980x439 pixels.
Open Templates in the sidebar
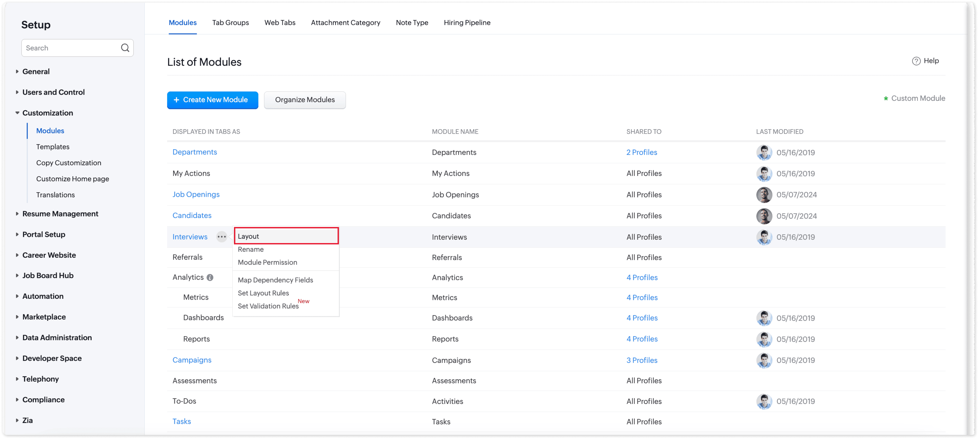click(53, 147)
